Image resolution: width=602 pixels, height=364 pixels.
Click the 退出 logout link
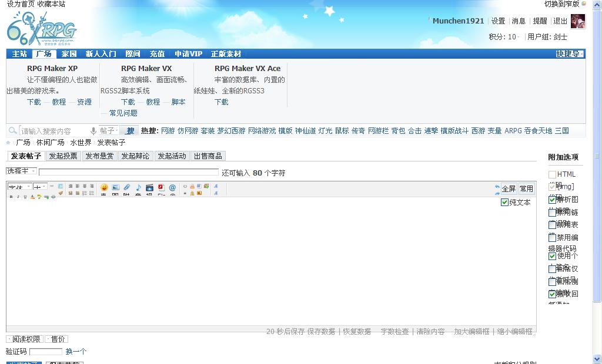click(x=560, y=21)
